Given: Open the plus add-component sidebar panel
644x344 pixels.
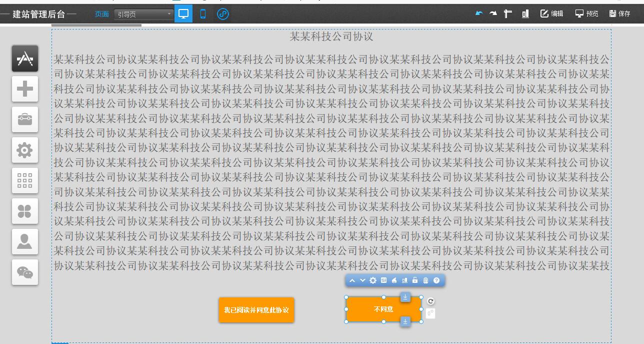Looking at the screenshot, I should coord(25,89).
